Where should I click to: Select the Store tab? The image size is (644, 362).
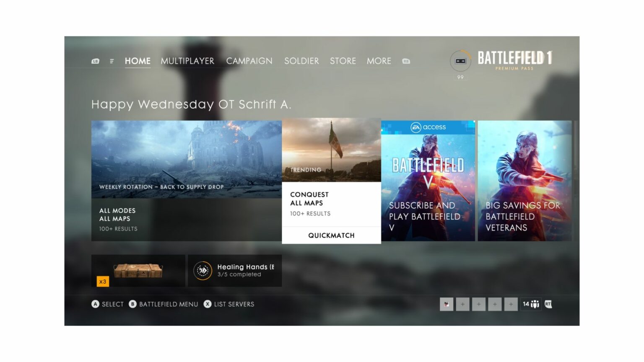[x=343, y=61]
